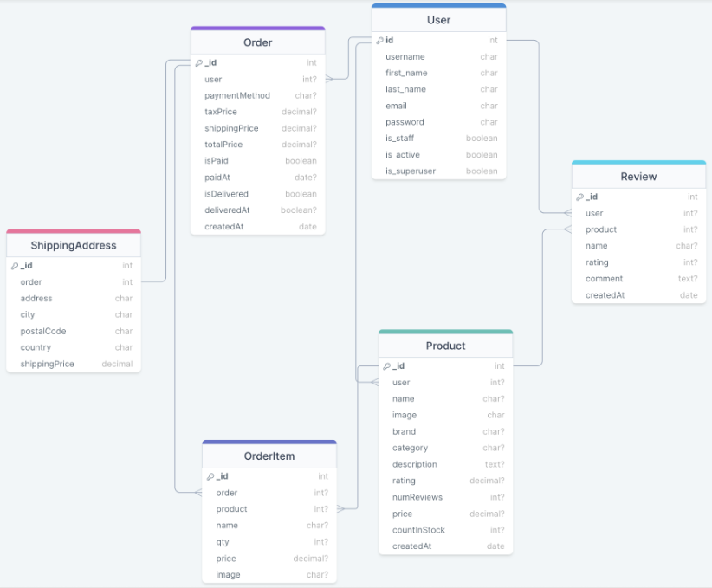Select the email field in User
The height and width of the screenshot is (588, 712).
[438, 106]
